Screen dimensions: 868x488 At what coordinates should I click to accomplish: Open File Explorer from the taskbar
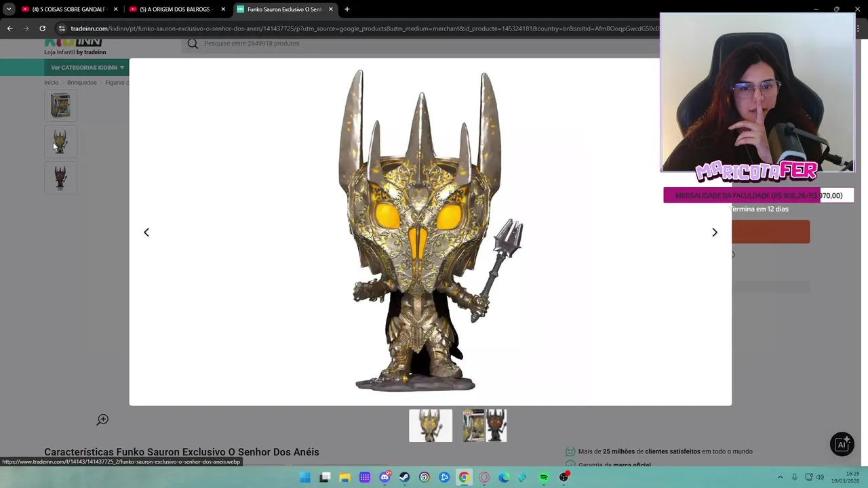click(344, 477)
